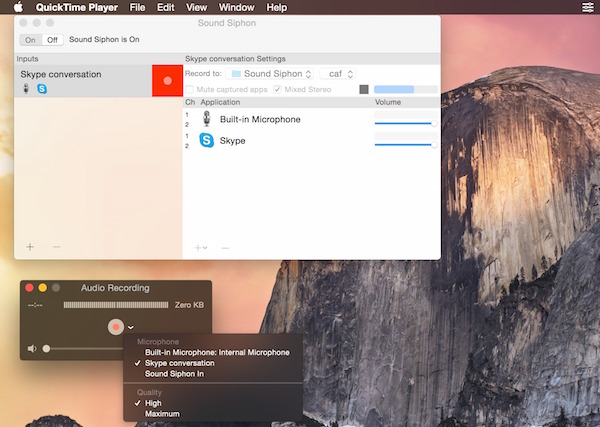Open the File menu
Image resolution: width=600 pixels, height=427 pixels.
tap(137, 7)
